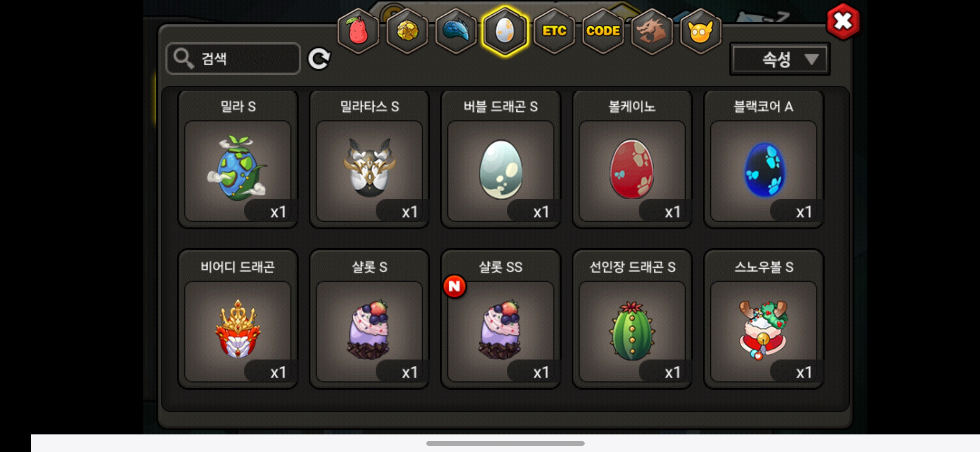Screen dimensions: 980x452
Task: Select the new 샬롯 SS egg
Action: [x=501, y=319]
